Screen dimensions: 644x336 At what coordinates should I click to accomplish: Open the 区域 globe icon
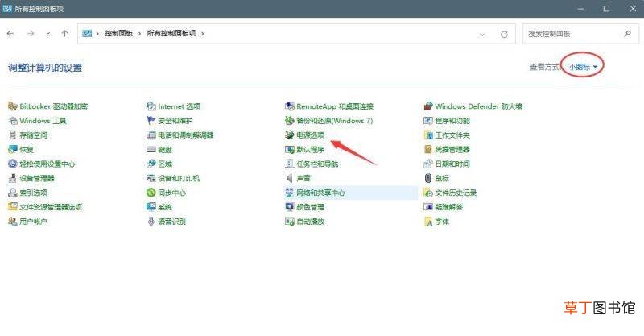[x=151, y=164]
